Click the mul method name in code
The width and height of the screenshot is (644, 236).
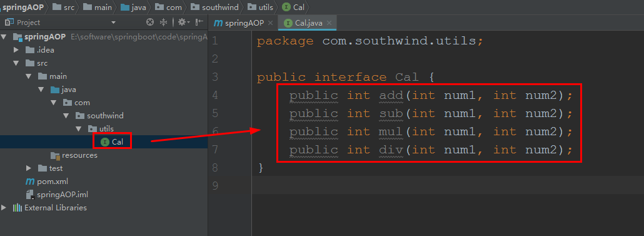(391, 131)
